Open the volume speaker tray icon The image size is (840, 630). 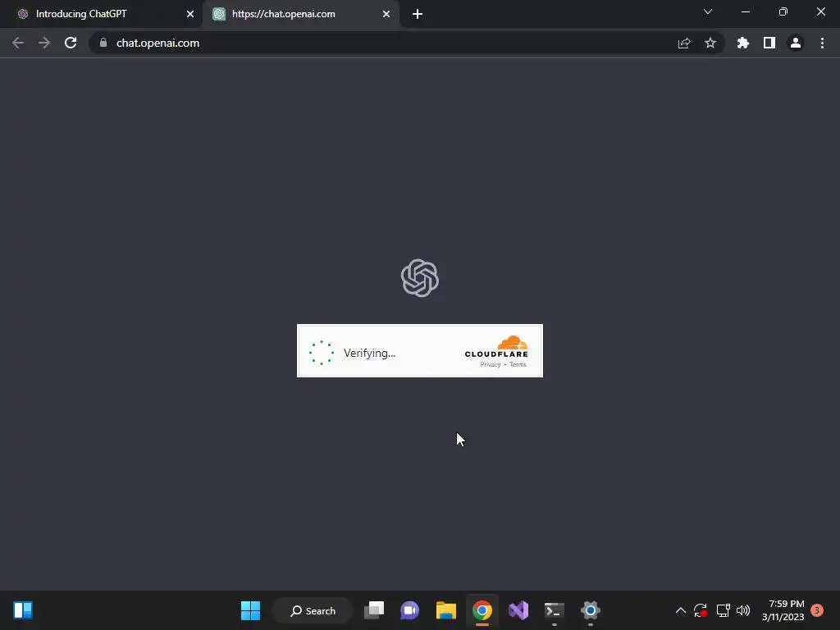743,610
